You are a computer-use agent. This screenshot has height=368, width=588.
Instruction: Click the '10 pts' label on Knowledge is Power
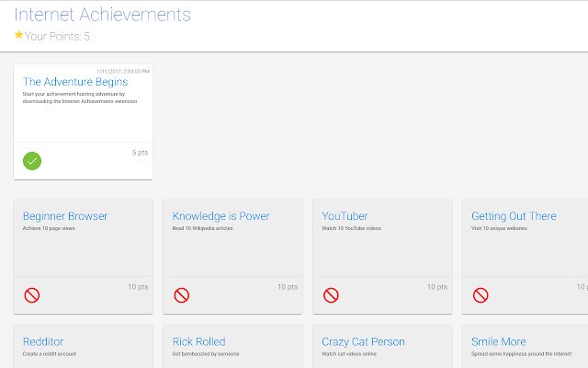click(x=288, y=287)
